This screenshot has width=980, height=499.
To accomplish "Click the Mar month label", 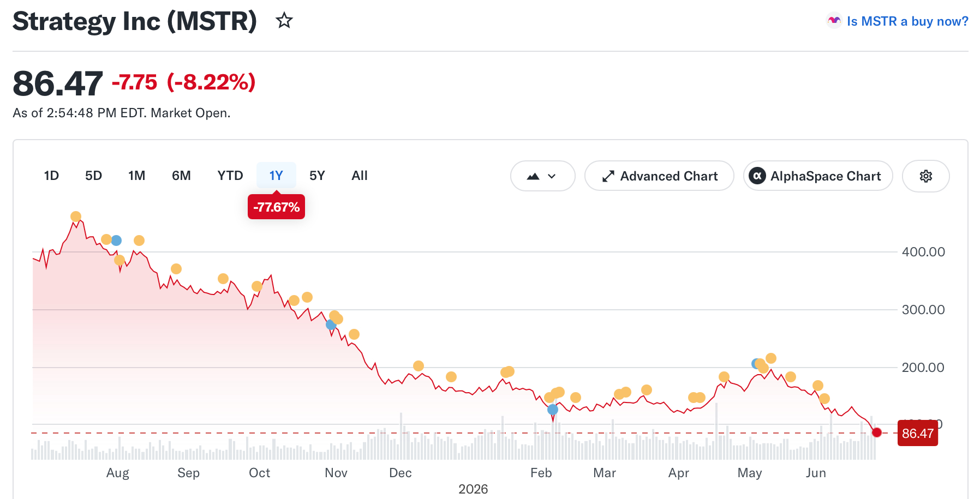I will point(605,473).
